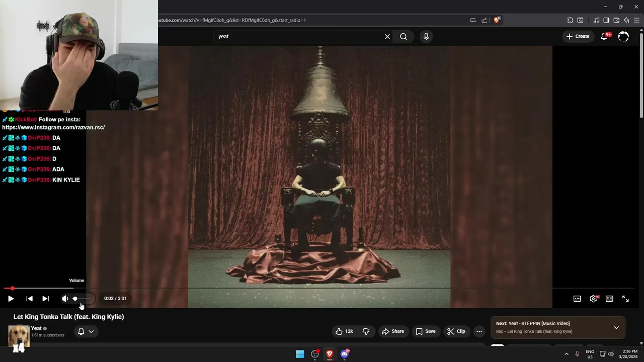
Task: Open the Yeat channel name link
Action: pyautogui.click(x=36, y=328)
